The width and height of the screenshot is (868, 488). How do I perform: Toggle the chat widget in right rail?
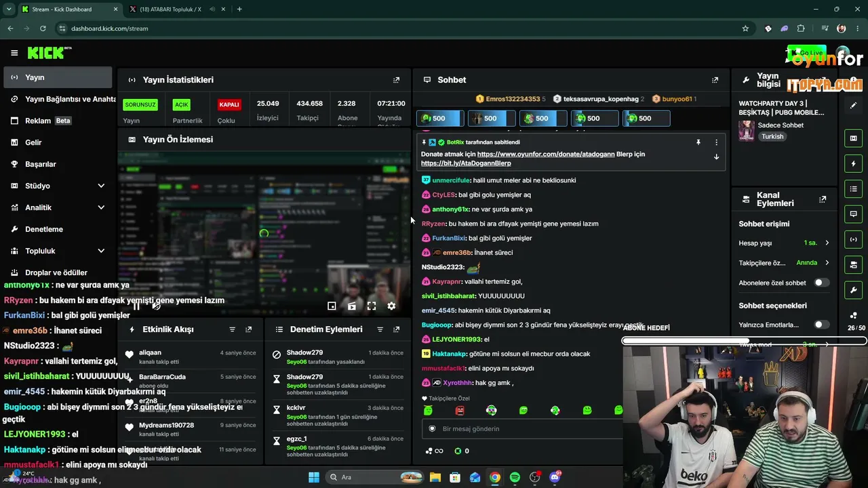[853, 213]
